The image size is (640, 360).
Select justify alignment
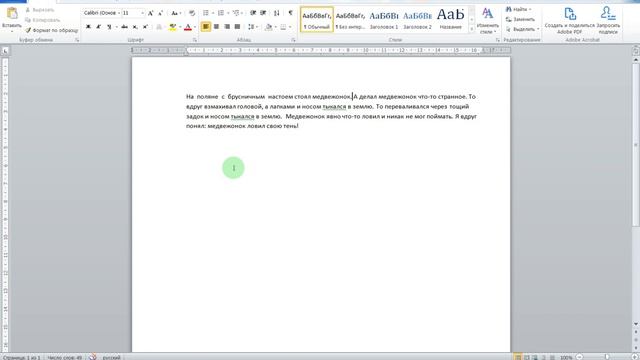[x=237, y=27]
